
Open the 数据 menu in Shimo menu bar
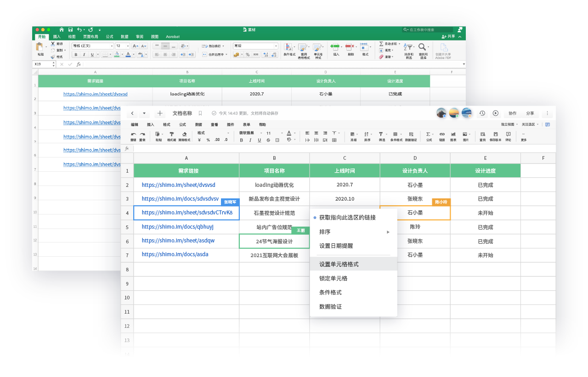click(198, 124)
